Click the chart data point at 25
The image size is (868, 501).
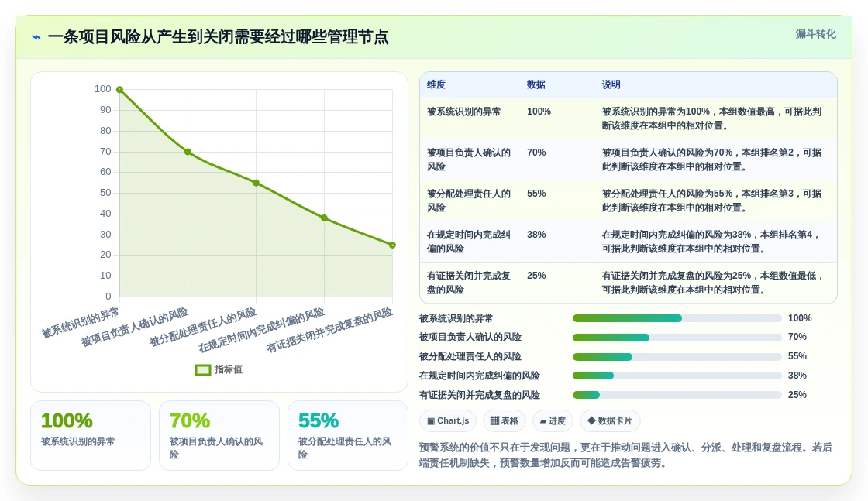[x=392, y=245]
